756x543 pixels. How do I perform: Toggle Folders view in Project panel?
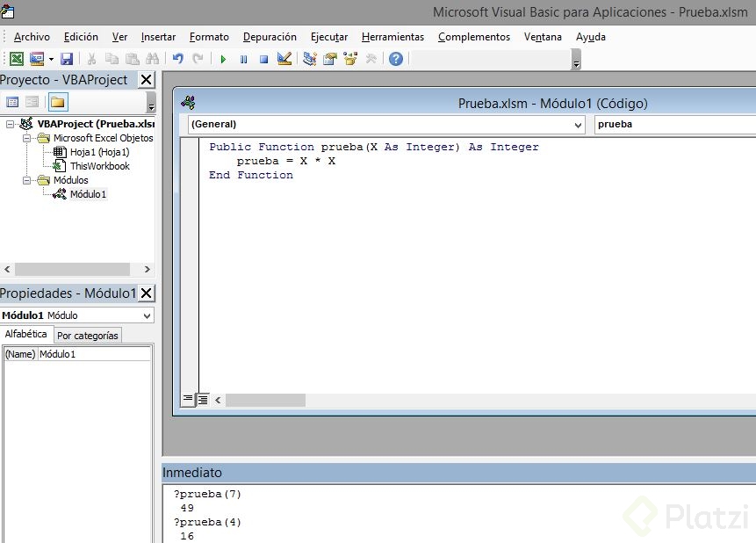click(57, 102)
